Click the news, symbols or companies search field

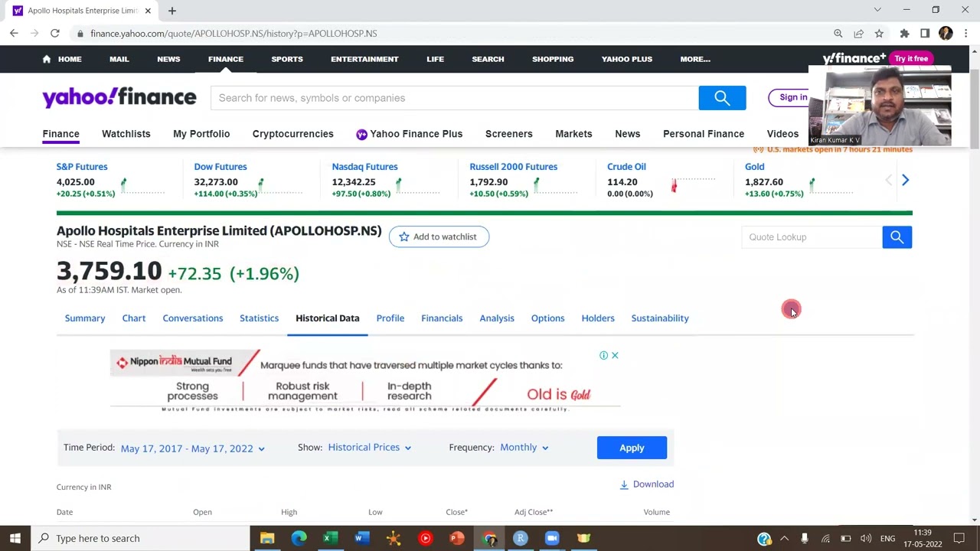click(454, 98)
